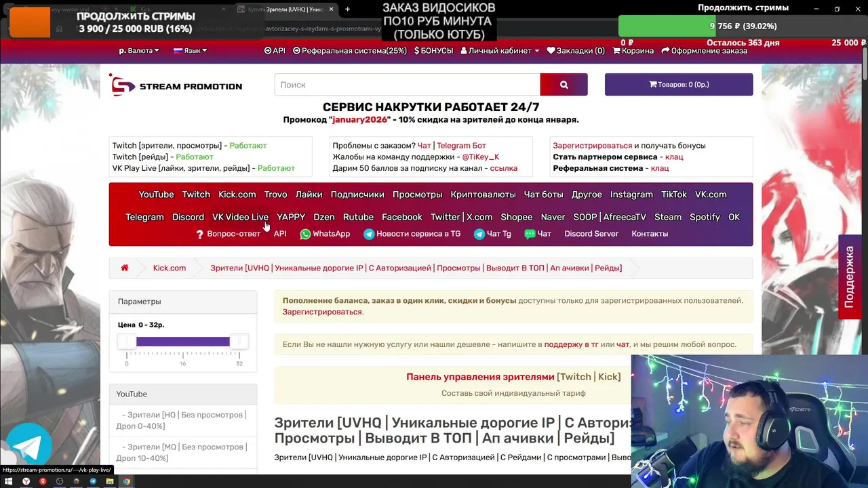Viewport: 868px width, 488px height.
Task: Click right handle of price slider
Action: pyautogui.click(x=239, y=342)
